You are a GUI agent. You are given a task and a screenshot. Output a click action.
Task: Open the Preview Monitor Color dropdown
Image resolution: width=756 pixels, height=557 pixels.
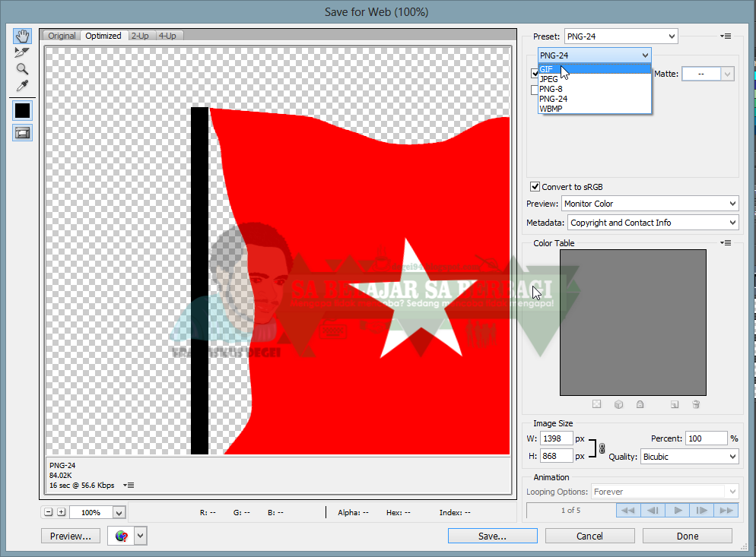coord(650,204)
